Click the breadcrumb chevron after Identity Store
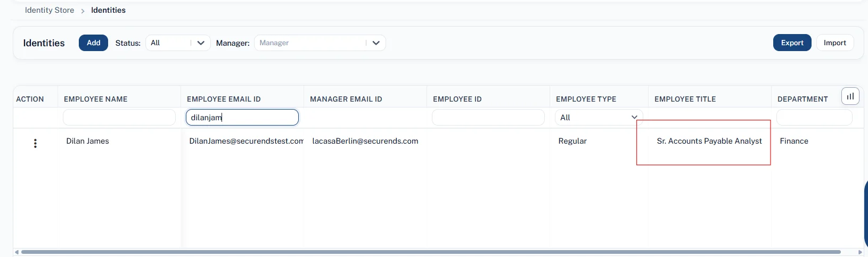 coord(83,11)
